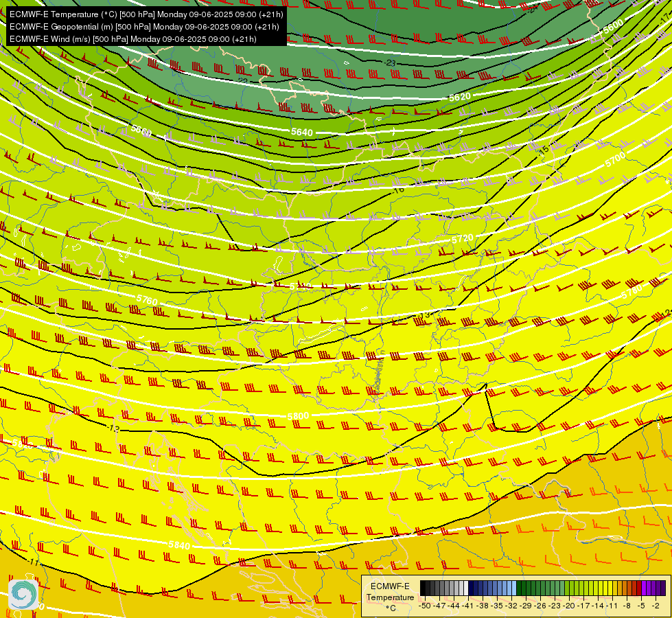Click the 5700 geopotential contour label
The height and width of the screenshot is (618, 672).
click(616, 159)
